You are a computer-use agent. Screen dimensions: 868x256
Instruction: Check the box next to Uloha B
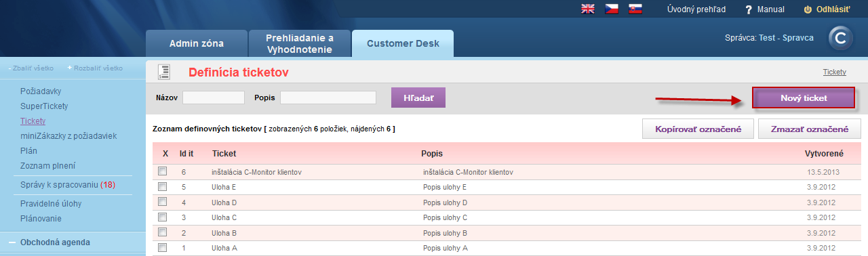point(163,232)
